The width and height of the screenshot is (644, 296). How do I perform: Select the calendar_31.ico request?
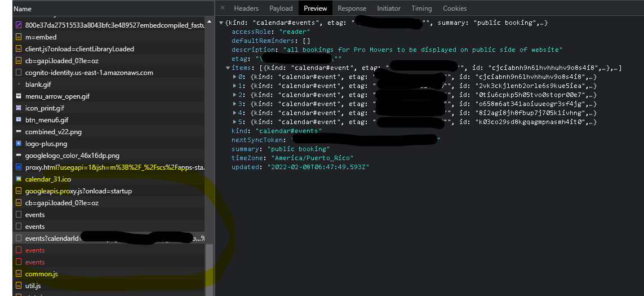tap(109, 179)
